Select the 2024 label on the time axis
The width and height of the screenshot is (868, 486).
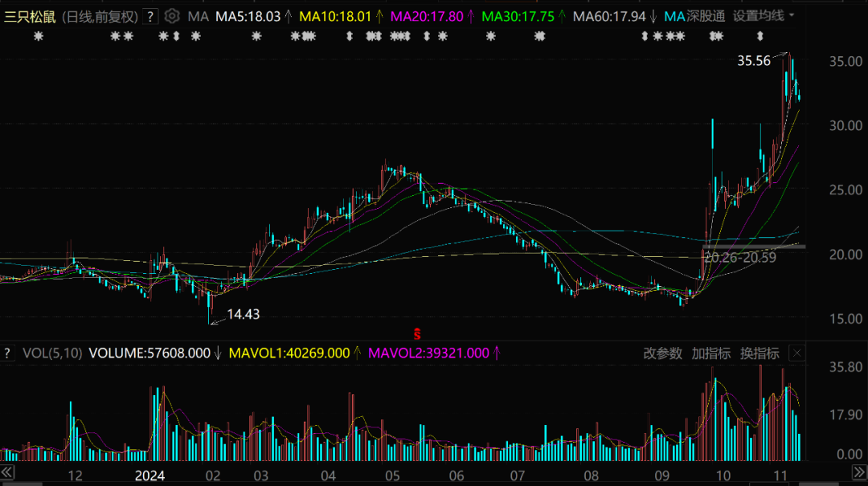(x=149, y=476)
